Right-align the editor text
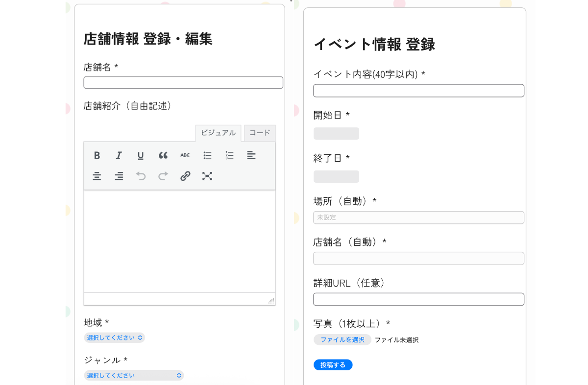Image resolution: width=588 pixels, height=385 pixels. tap(119, 176)
